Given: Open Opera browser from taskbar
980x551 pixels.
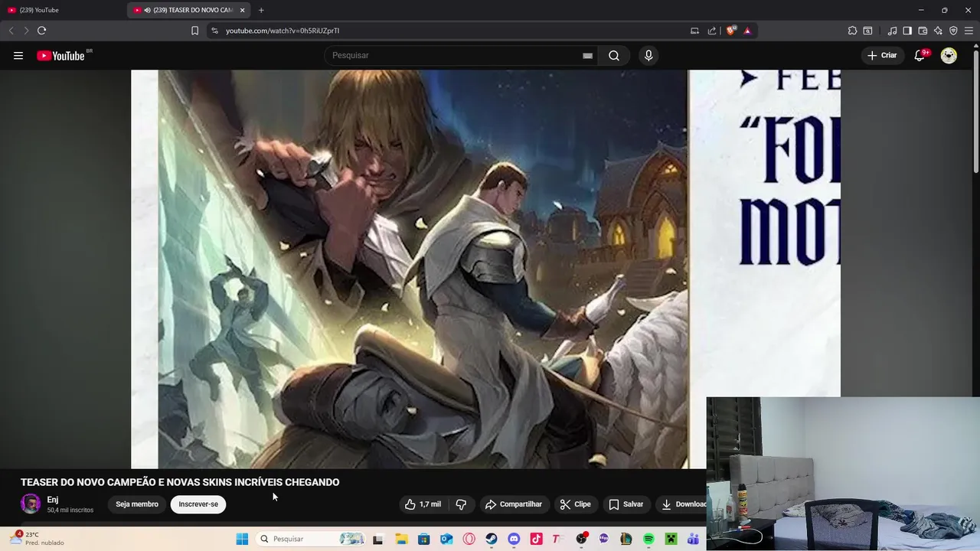Looking at the screenshot, I should (x=469, y=539).
